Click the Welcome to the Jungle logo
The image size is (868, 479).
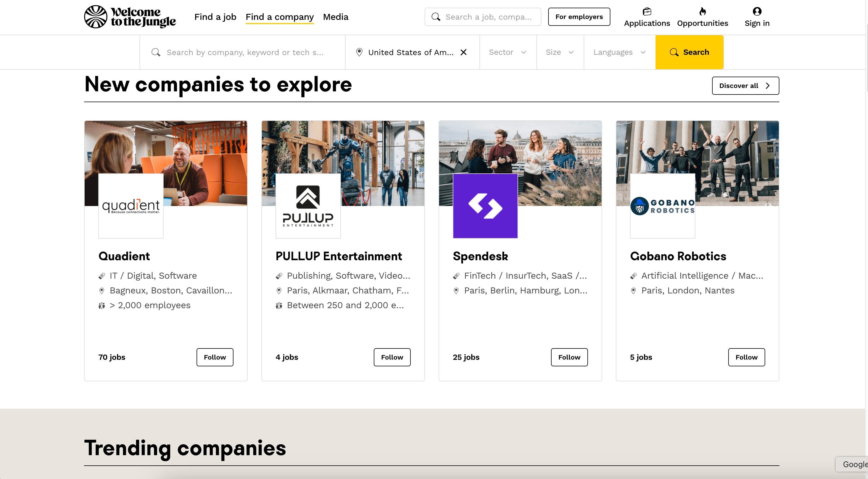(x=130, y=17)
